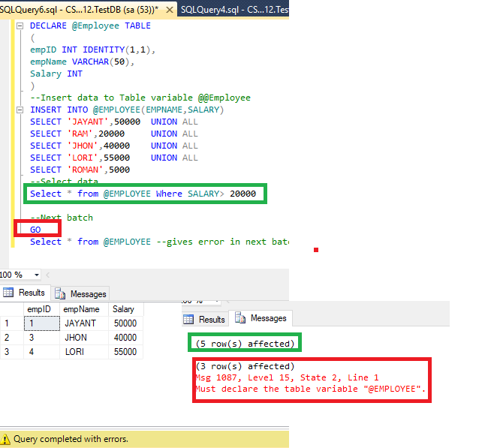
Task: Select row header 2 in results grid
Action: coord(12,338)
